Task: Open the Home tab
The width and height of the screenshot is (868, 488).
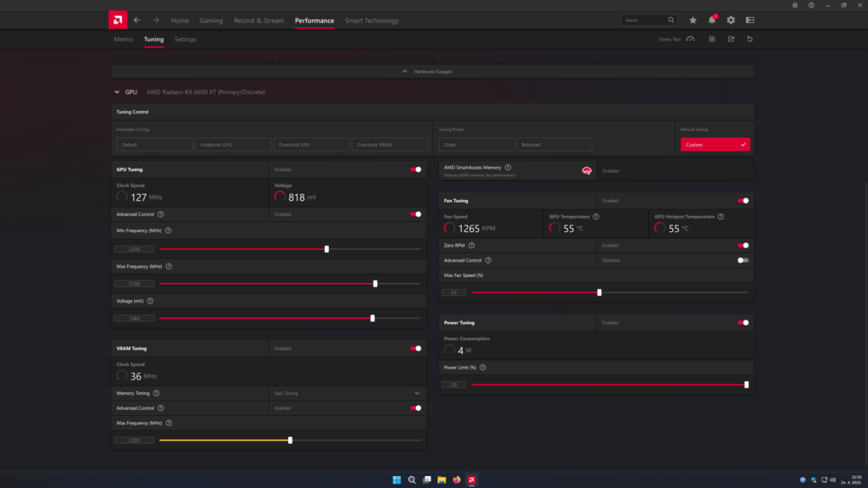Action: 180,20
